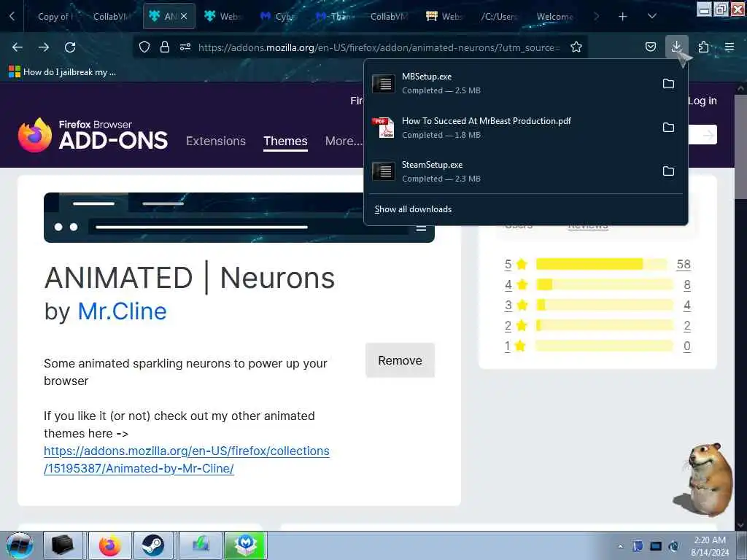Switch to the 'Cybe' Malwarebytes tab
Image resolution: width=747 pixels, height=560 pixels.
pos(279,17)
